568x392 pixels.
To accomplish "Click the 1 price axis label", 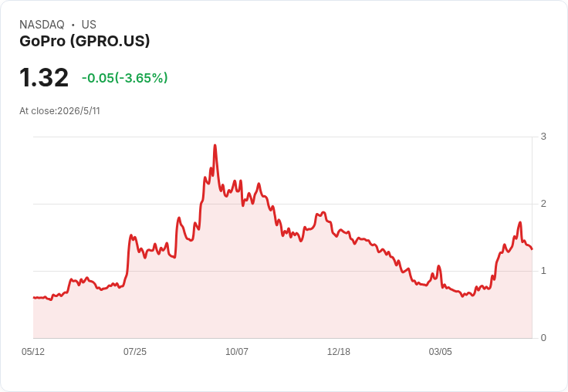I will click(x=543, y=271).
